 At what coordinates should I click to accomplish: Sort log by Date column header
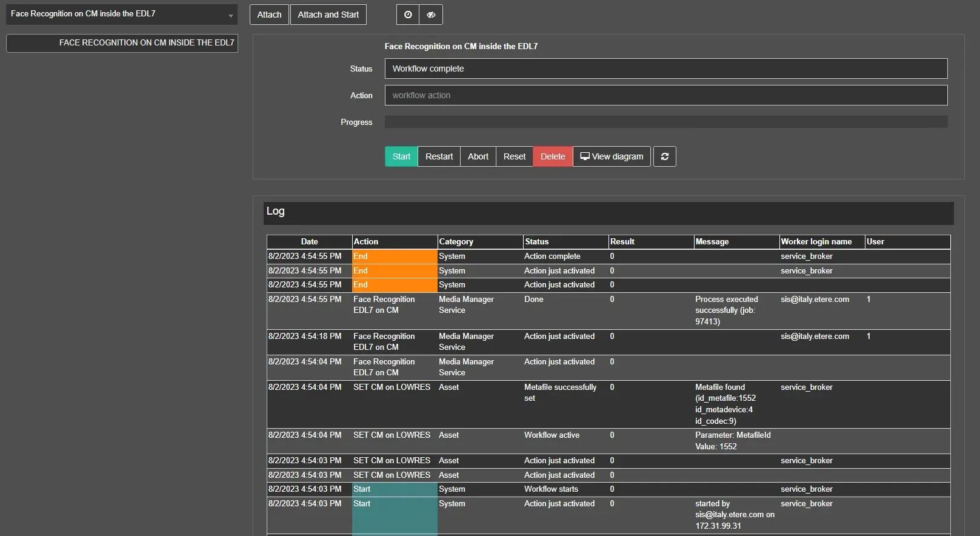pyautogui.click(x=309, y=241)
